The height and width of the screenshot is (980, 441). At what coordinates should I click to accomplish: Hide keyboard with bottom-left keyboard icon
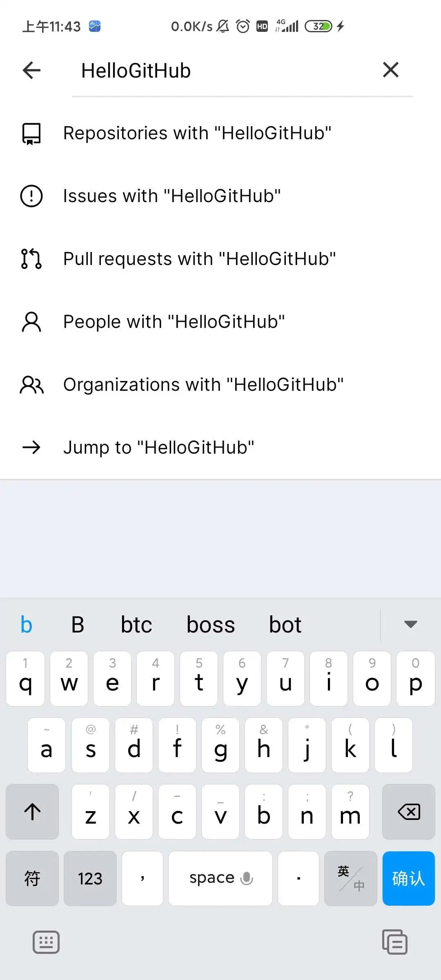(x=46, y=942)
